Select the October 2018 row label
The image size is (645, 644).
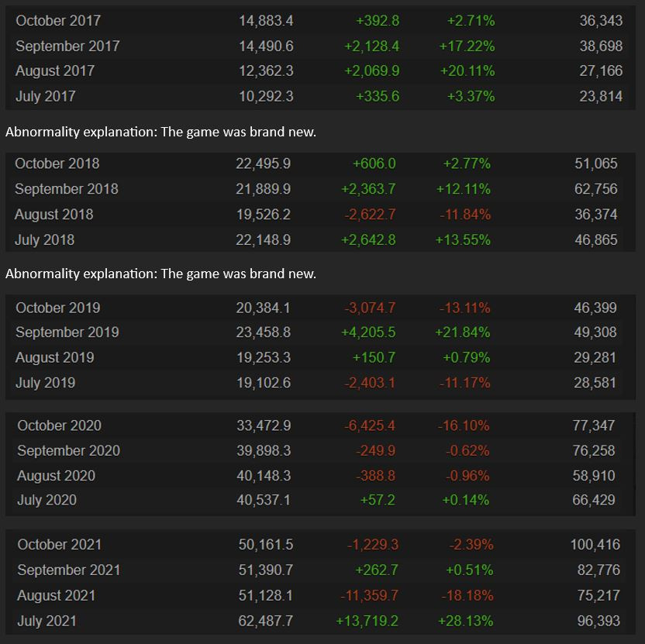coord(57,164)
